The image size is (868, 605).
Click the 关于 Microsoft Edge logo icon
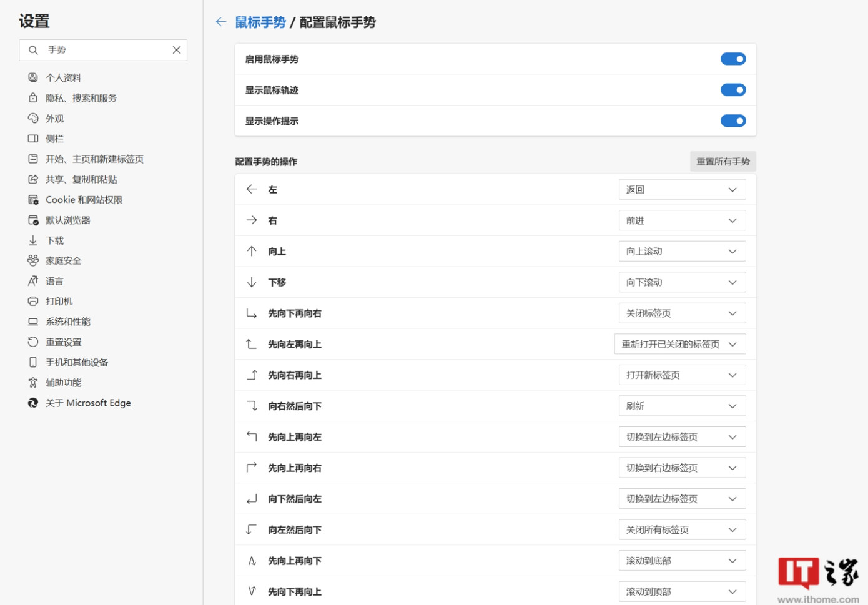point(33,403)
